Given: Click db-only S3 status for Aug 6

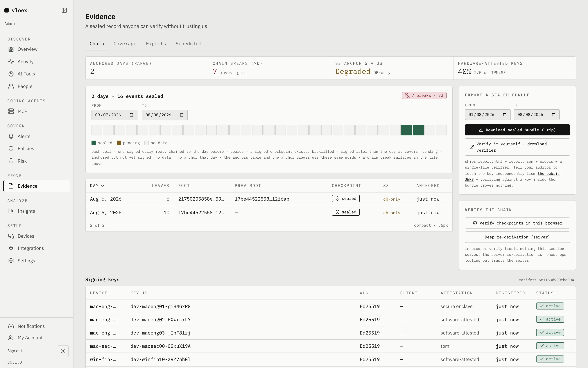Looking at the screenshot, I should click(x=392, y=199).
